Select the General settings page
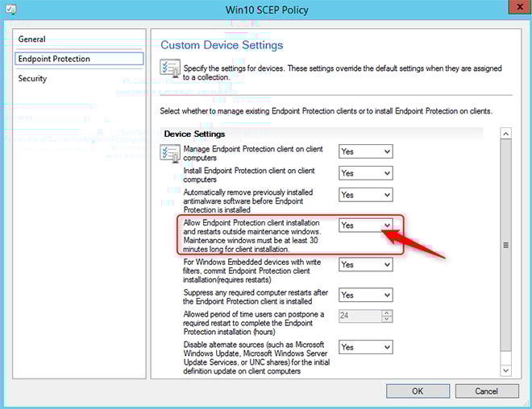Viewport: 532px width, 409px height. click(x=32, y=39)
